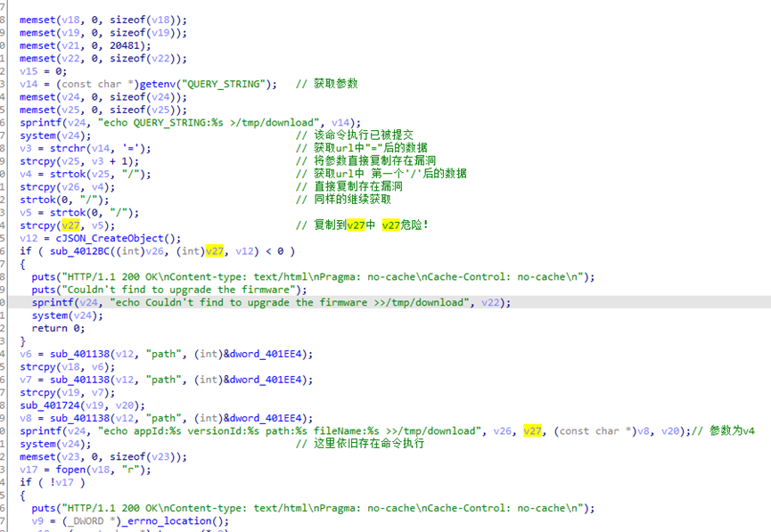This screenshot has width=771, height=532.
Task: Click "echo QUERY_STRING:%s >/tmp/download" string
Action: click(209, 123)
